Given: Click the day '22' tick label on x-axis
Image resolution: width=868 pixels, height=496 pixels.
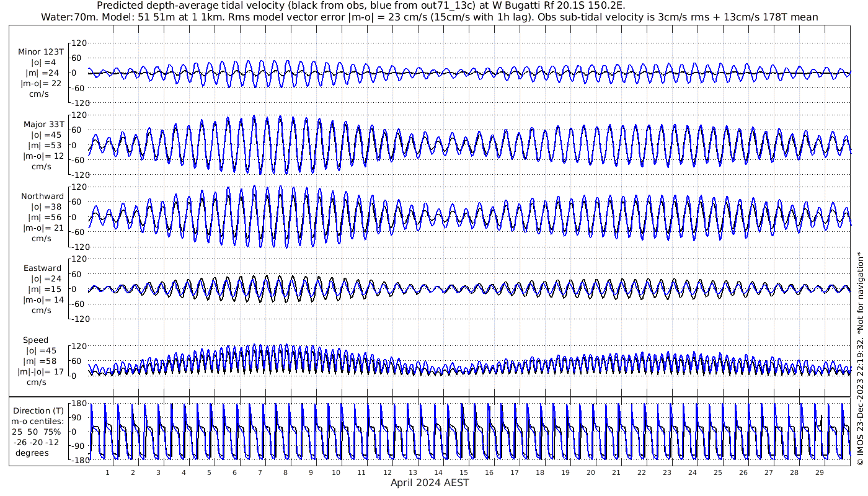Looking at the screenshot, I should (641, 472).
